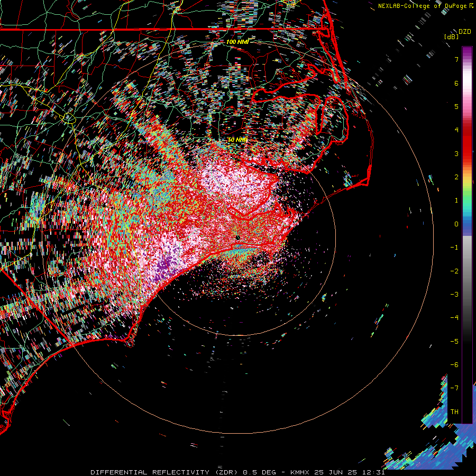
Task: Click the scale value 3 on legend
Action: 456,153
